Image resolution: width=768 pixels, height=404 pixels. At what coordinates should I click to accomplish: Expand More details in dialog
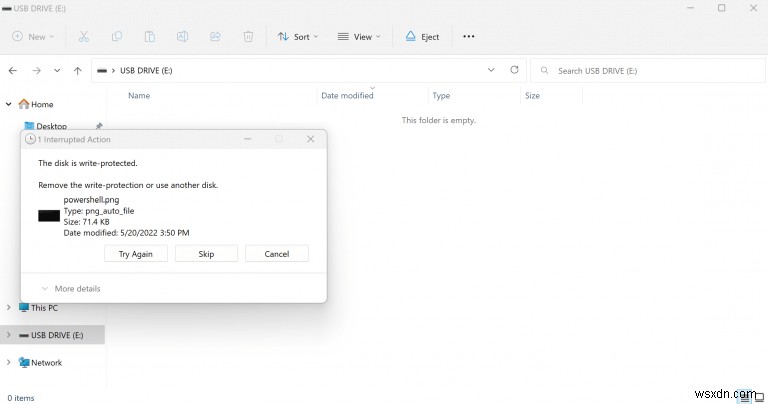(x=71, y=288)
